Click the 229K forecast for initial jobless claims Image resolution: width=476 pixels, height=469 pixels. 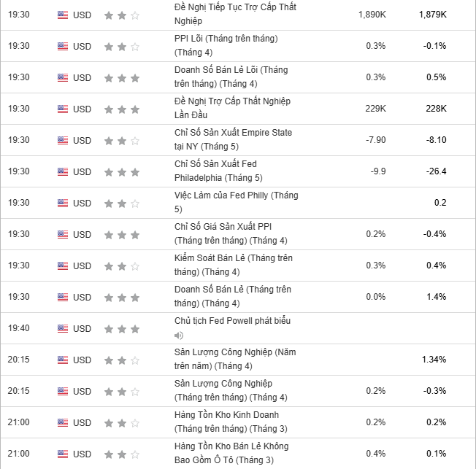pyautogui.click(x=375, y=109)
